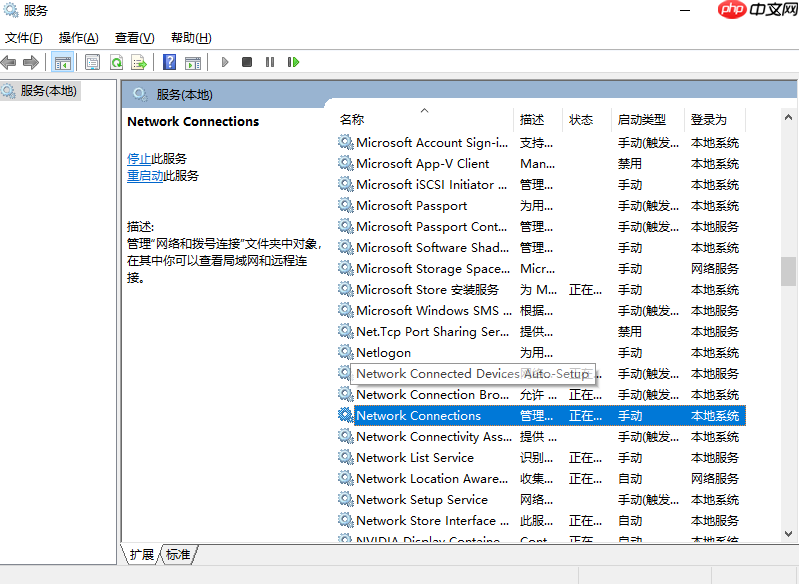Viewport: 799px width, 584px height.
Task: Click the gear icon beside Net.Tcp Port Sharing Ser...
Action: tap(345, 331)
